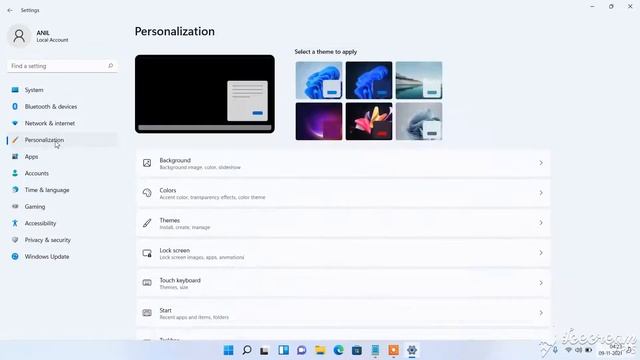This screenshot has height=360, width=640.
Task: Click the ANIL user avatar icon
Action: pyautogui.click(x=19, y=36)
